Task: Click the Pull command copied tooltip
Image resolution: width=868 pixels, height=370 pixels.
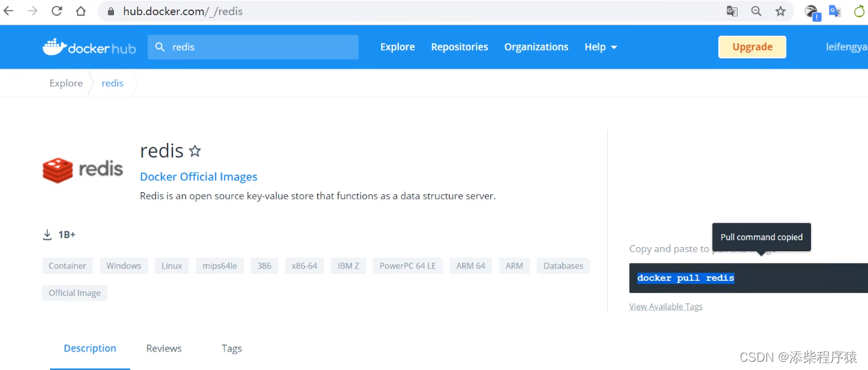Action: (762, 237)
